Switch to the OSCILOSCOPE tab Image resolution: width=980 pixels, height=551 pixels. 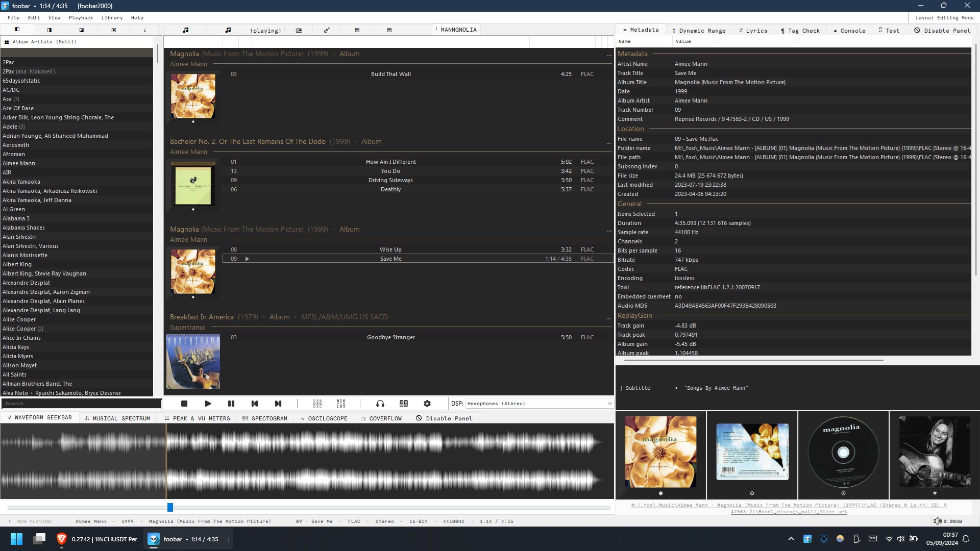pos(324,418)
